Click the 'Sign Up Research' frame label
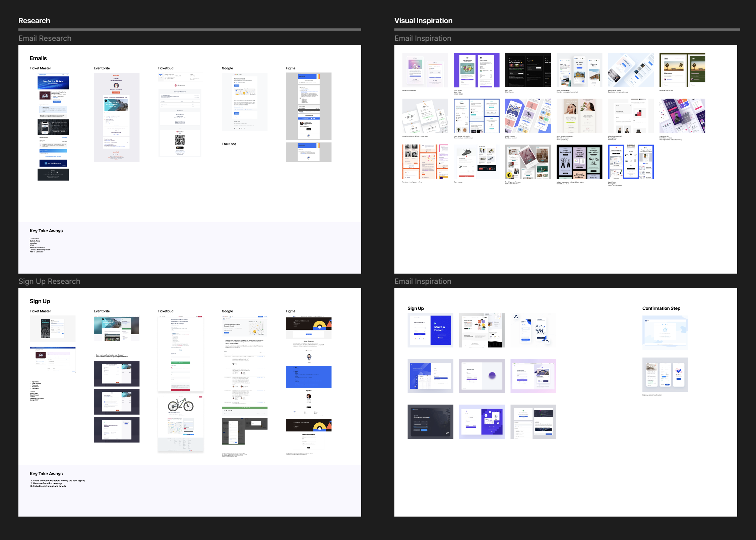Image resolution: width=756 pixels, height=540 pixels. point(49,282)
